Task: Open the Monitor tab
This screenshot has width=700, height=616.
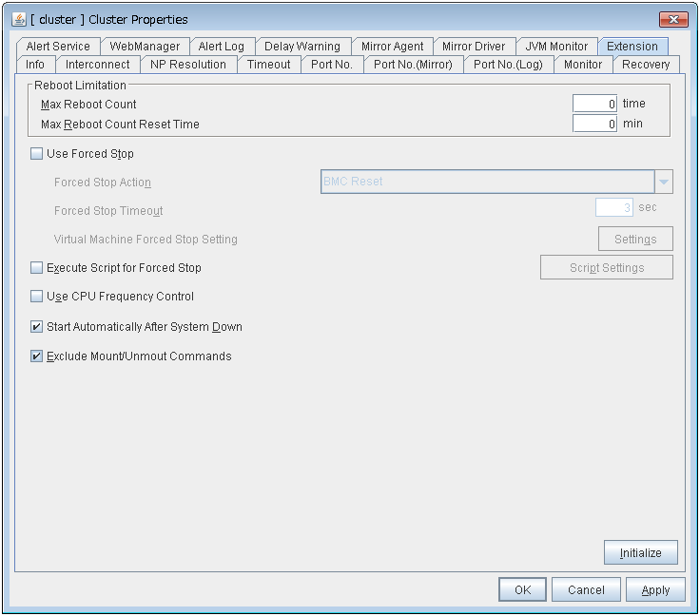Action: click(583, 65)
